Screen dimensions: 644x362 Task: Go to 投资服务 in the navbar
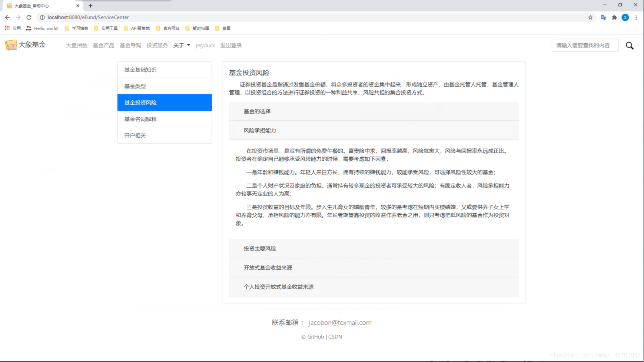tap(157, 45)
